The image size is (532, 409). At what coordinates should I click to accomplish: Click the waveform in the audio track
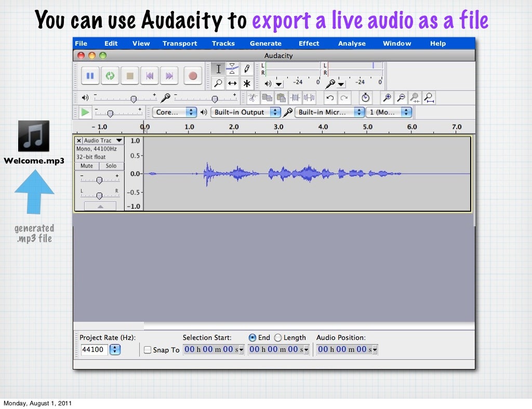tap(307, 173)
